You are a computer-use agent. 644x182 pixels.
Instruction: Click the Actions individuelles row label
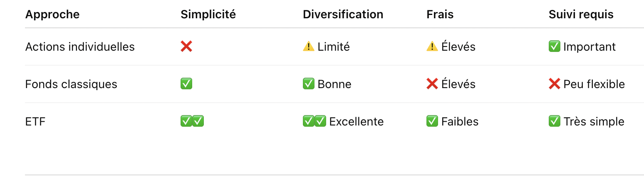[80, 47]
